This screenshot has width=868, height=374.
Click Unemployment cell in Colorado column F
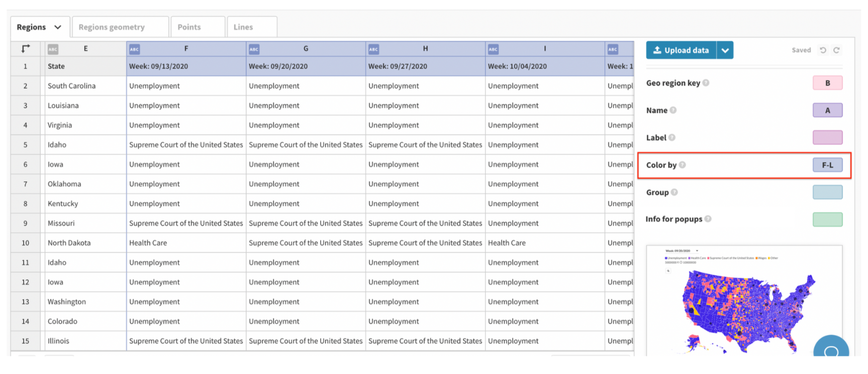click(186, 321)
